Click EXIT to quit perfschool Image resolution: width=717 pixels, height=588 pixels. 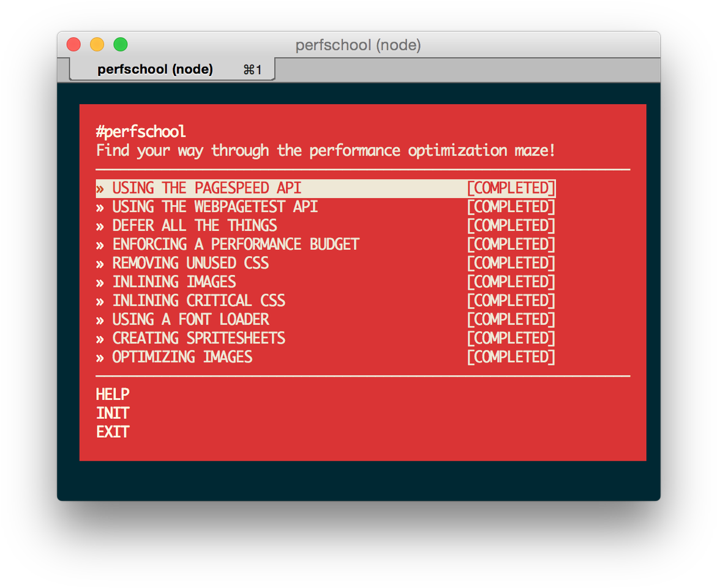pos(113,432)
